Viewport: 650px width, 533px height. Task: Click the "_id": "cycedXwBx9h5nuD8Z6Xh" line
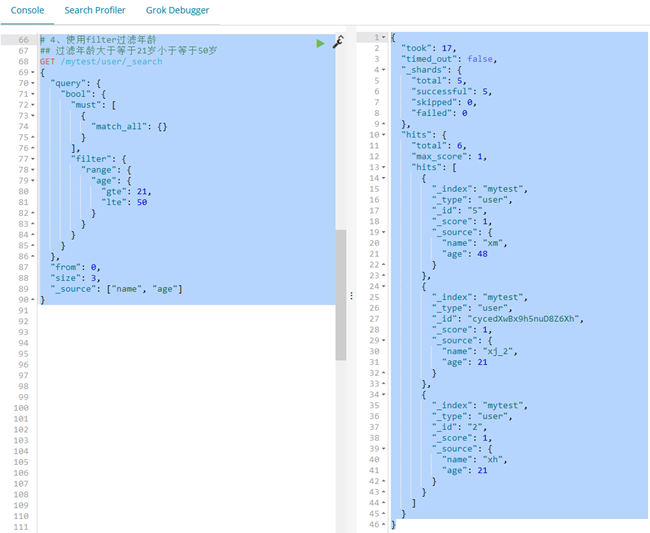(x=508, y=319)
